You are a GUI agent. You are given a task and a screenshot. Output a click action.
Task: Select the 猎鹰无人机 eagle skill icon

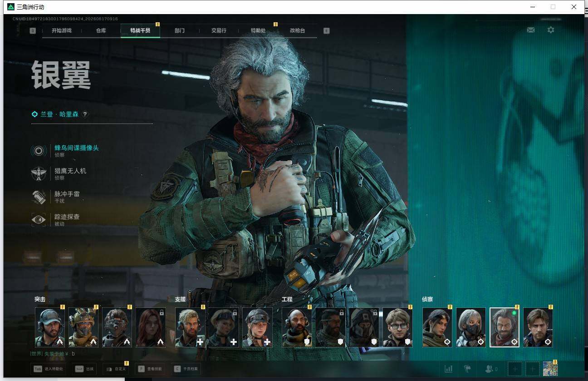tap(39, 174)
